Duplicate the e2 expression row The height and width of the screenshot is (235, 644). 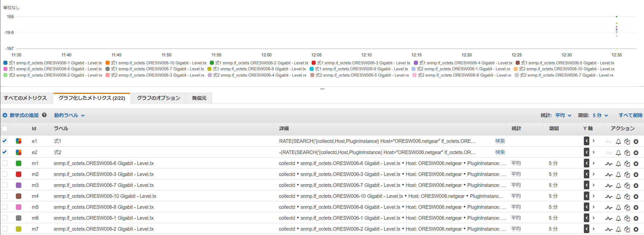tap(627, 153)
